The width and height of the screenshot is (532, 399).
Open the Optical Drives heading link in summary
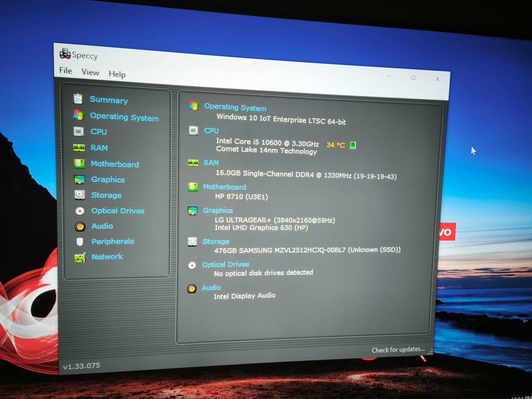(x=226, y=264)
